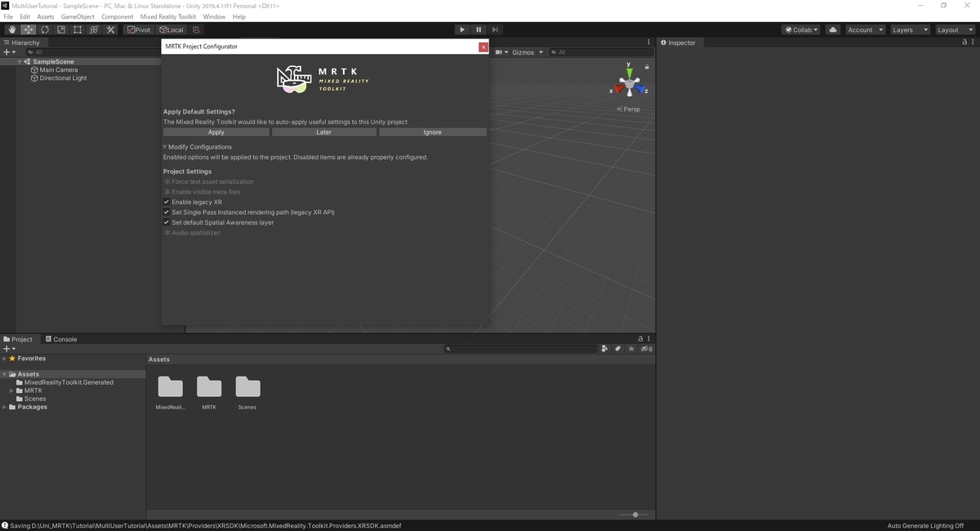Expand the MRTK folder in tree

point(11,390)
